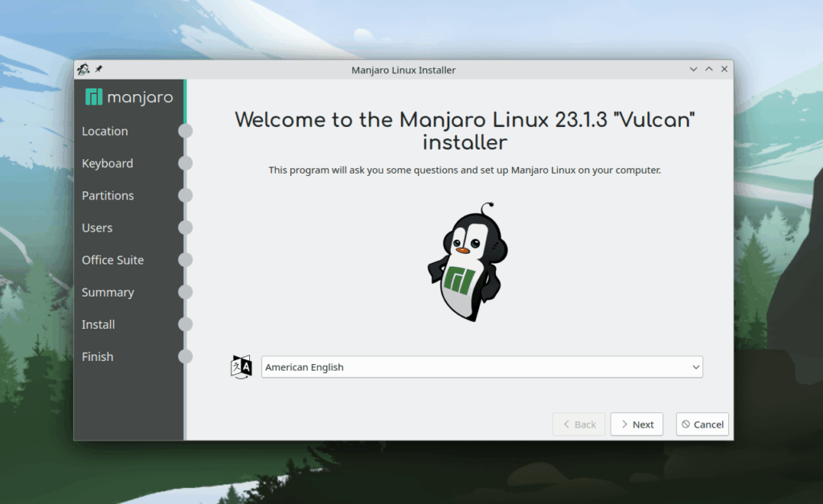Click the installer application icon in the title bar
823x504 pixels.
click(82, 69)
